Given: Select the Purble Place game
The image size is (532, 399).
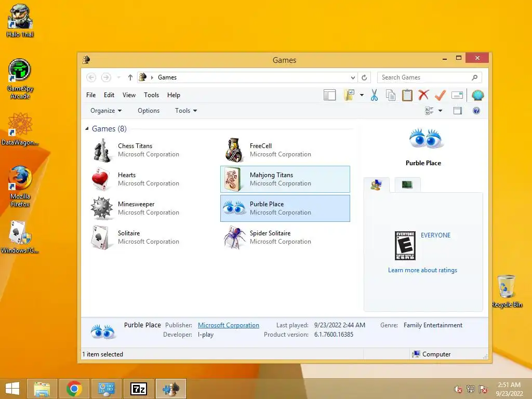Looking at the screenshot, I should click(x=285, y=208).
